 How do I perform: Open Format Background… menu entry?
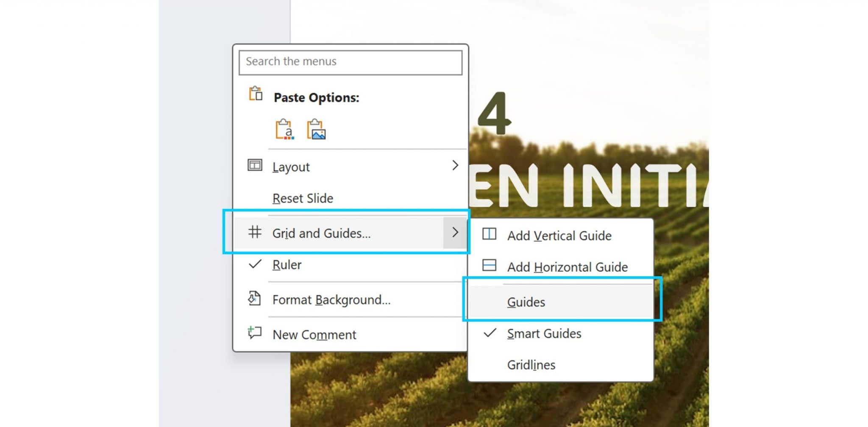[331, 300]
